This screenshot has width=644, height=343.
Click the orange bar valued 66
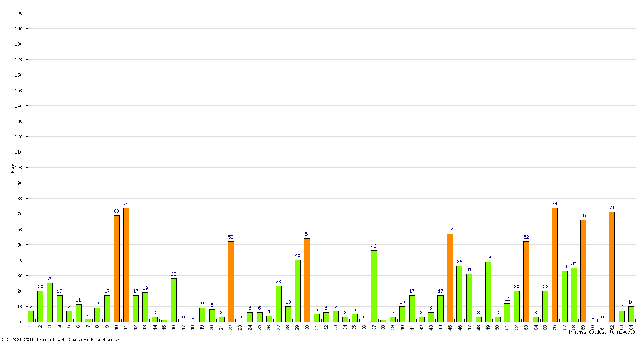pyautogui.click(x=583, y=271)
